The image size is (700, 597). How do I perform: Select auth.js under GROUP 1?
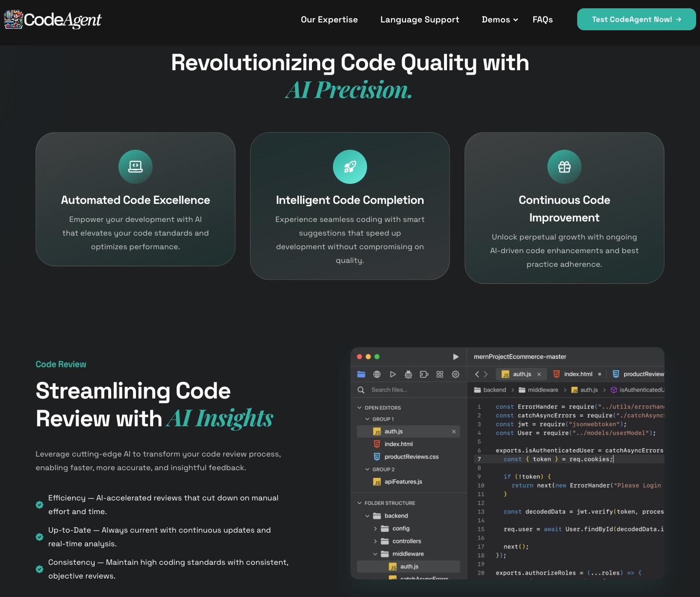click(x=408, y=431)
